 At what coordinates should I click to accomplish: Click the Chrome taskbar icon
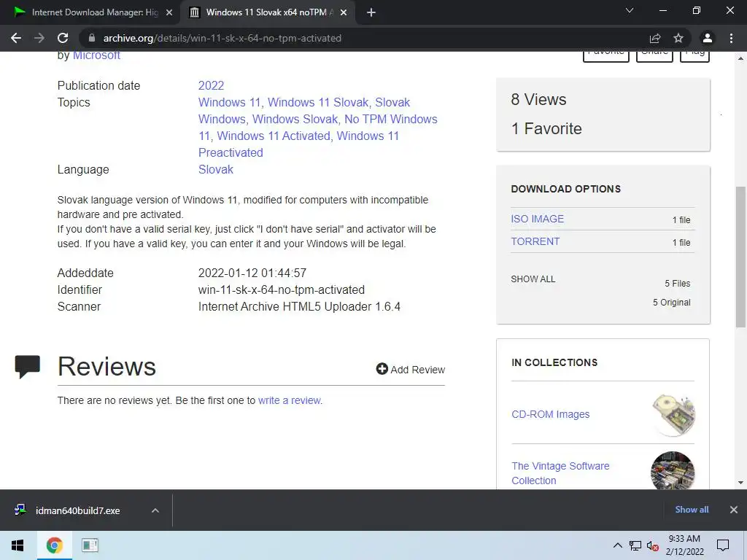point(54,545)
